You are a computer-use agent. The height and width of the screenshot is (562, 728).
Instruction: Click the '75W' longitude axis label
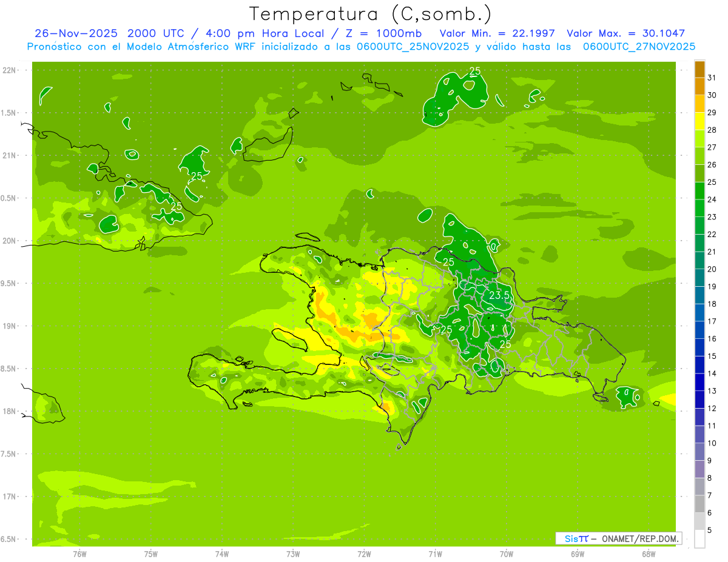point(150,554)
